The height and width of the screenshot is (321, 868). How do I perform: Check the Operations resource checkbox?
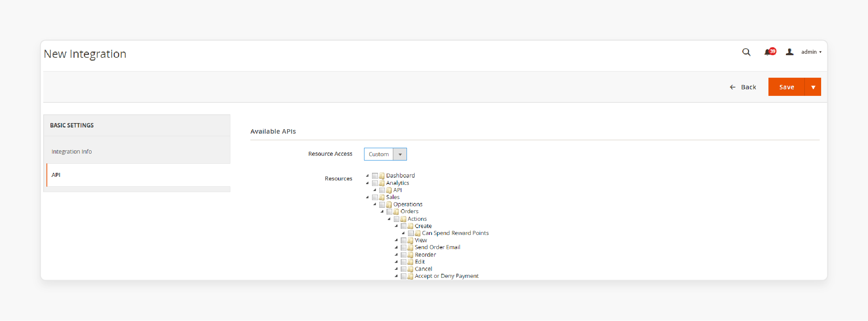coord(382,204)
